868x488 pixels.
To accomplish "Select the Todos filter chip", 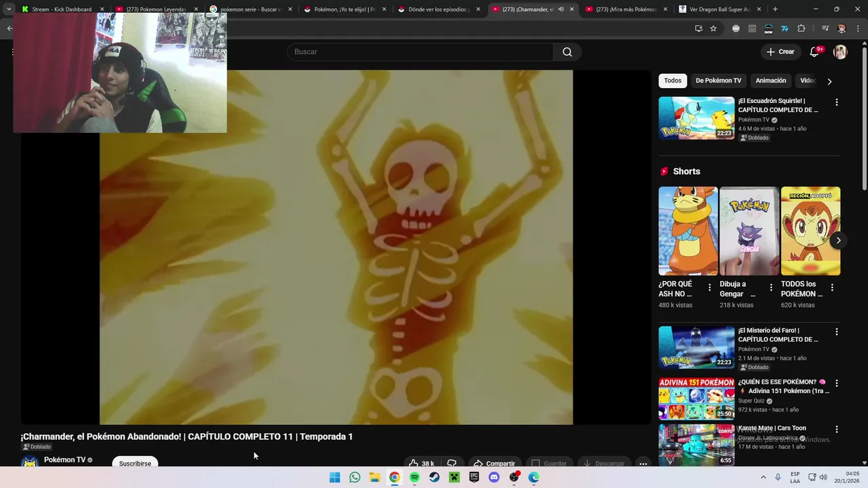I will click(673, 81).
